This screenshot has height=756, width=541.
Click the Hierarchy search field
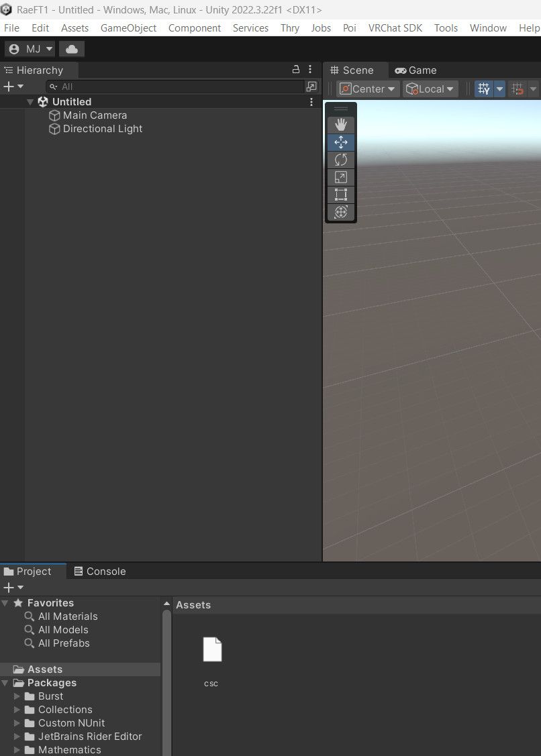click(175, 87)
